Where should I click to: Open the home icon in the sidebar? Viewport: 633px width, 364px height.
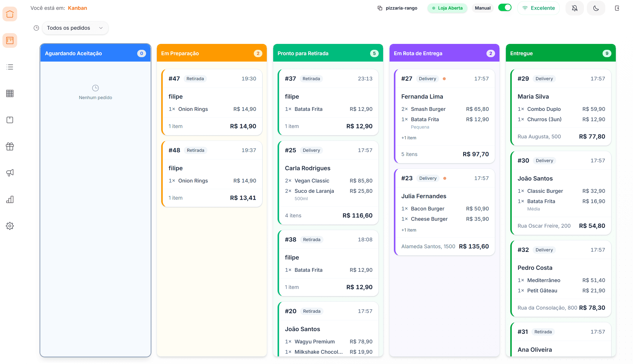click(x=10, y=14)
